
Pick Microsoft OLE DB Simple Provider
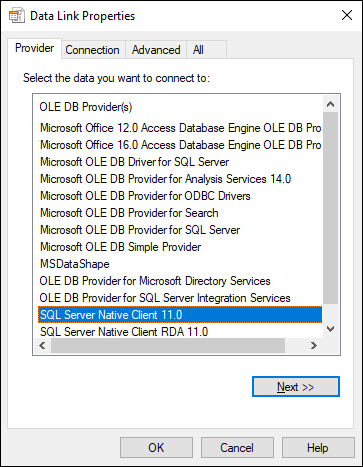[180, 247]
